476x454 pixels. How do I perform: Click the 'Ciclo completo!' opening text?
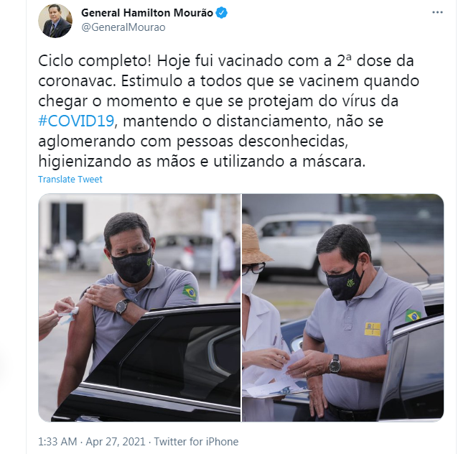tap(95, 61)
